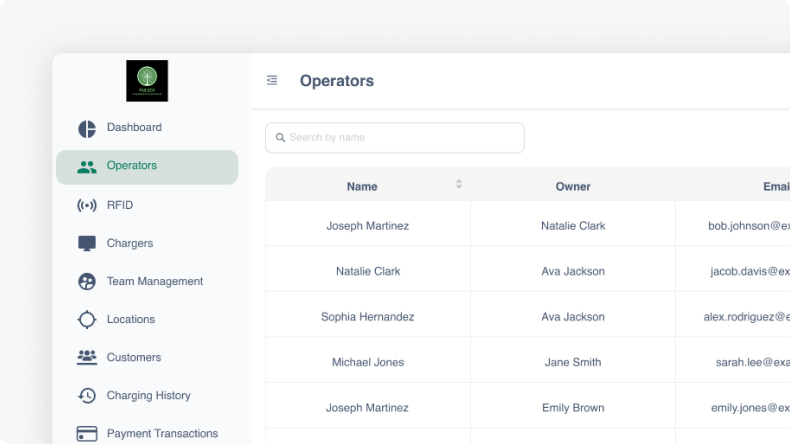Open the Customers menu item
Screen dimensions: 790x444
134,358
